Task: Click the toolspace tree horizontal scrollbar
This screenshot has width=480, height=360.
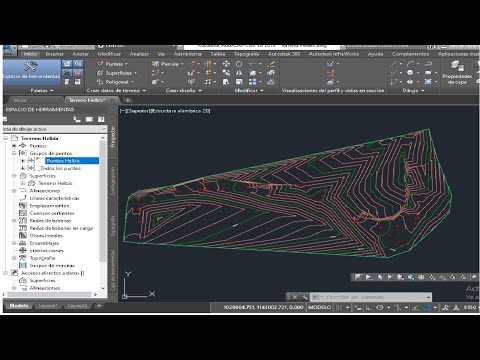Action: tap(49, 294)
